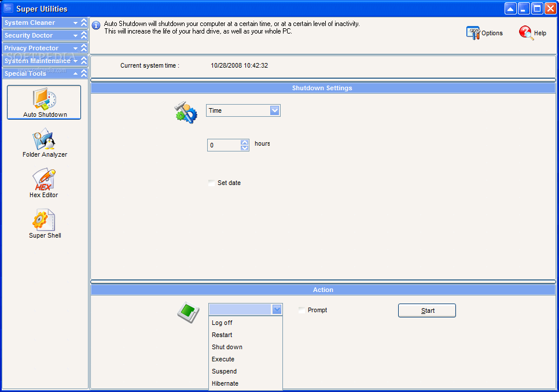Open the Folder Analyzer tool
This screenshot has height=392, width=559.
tap(45, 143)
